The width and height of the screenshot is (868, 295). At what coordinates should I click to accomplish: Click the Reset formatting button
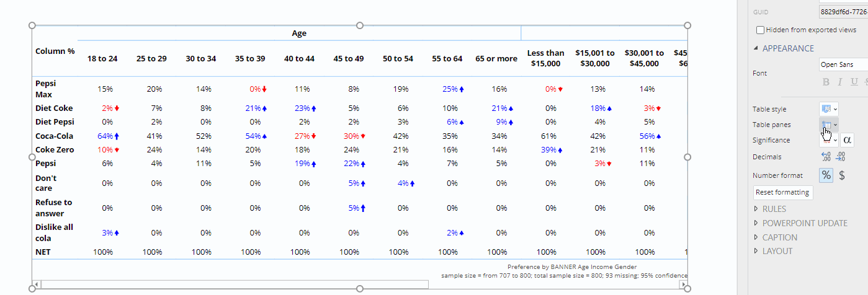tap(782, 192)
